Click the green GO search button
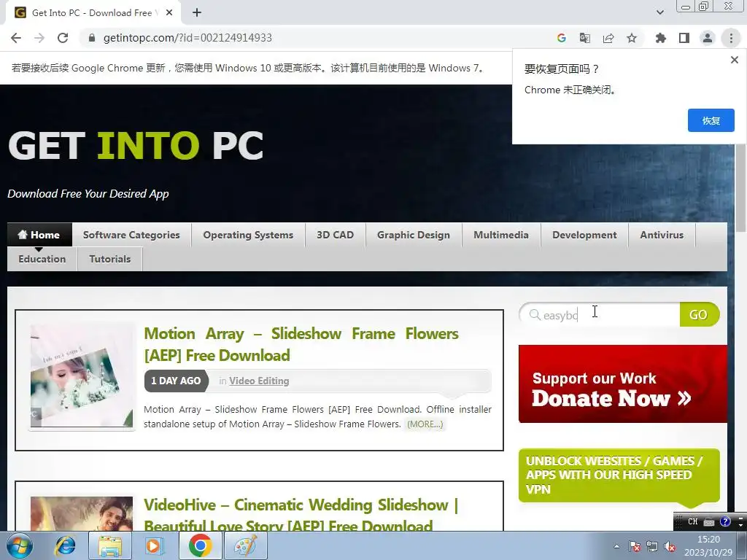The image size is (747, 560). 699,315
